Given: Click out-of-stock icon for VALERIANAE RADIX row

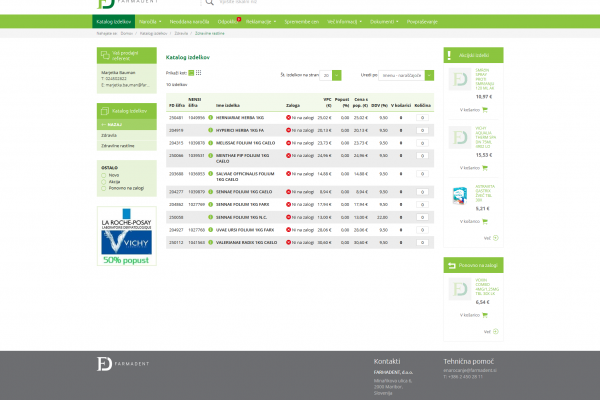Looking at the screenshot, I should (289, 242).
